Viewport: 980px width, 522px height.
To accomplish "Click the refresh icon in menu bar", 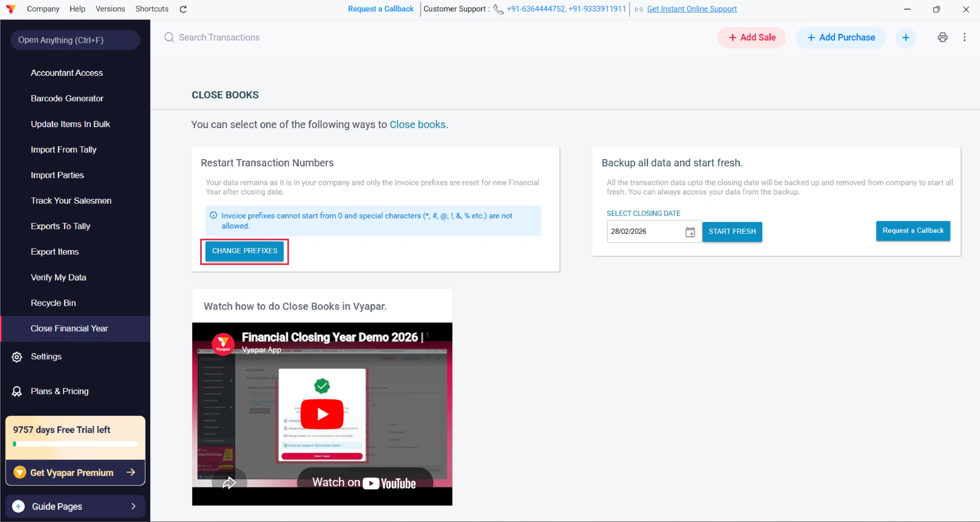I will point(183,9).
